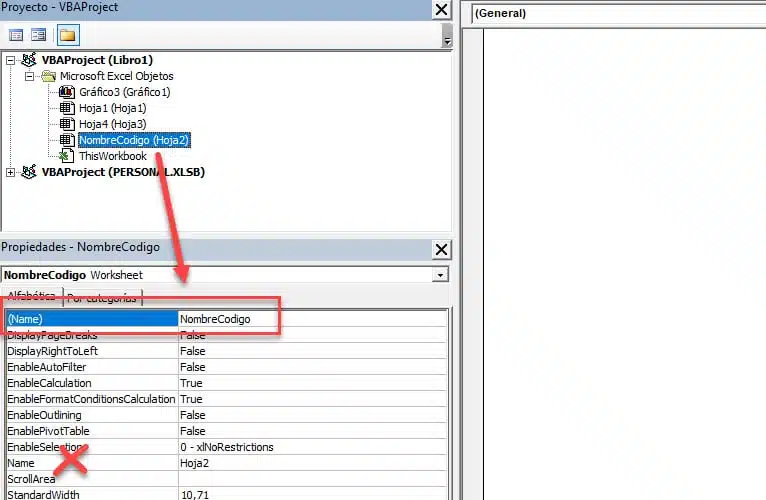Select Hoja4 (Hoja3) sheet icon
The width and height of the screenshot is (766, 500).
pos(66,124)
